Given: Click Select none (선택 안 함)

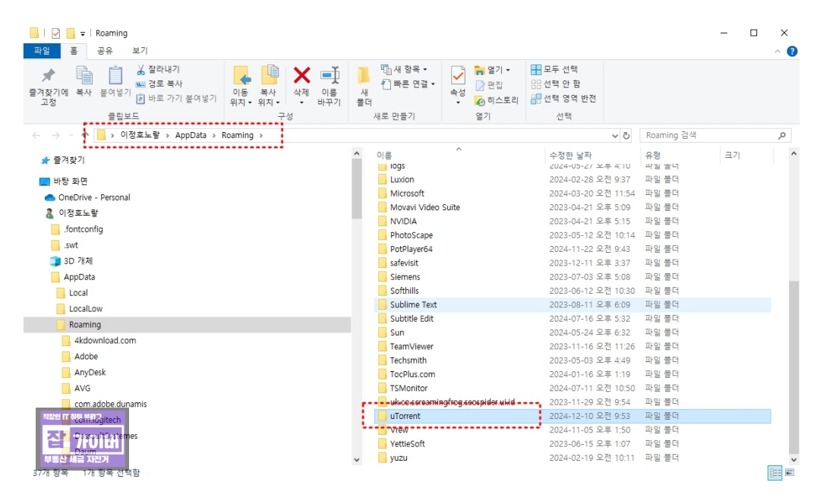Looking at the screenshot, I should coord(556,84).
